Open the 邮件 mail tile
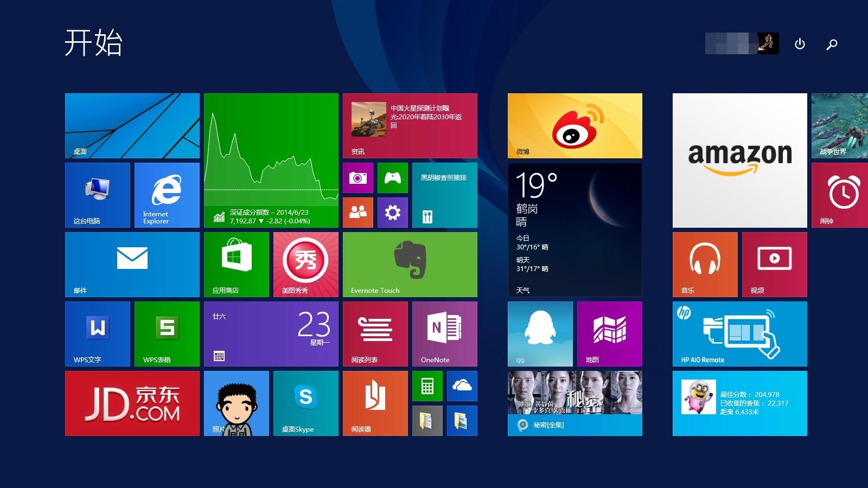The height and width of the screenshot is (488, 868). click(132, 264)
